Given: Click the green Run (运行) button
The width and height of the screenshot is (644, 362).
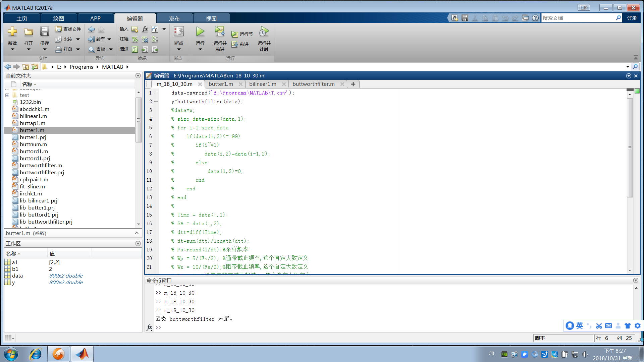Looking at the screenshot, I should (200, 32).
